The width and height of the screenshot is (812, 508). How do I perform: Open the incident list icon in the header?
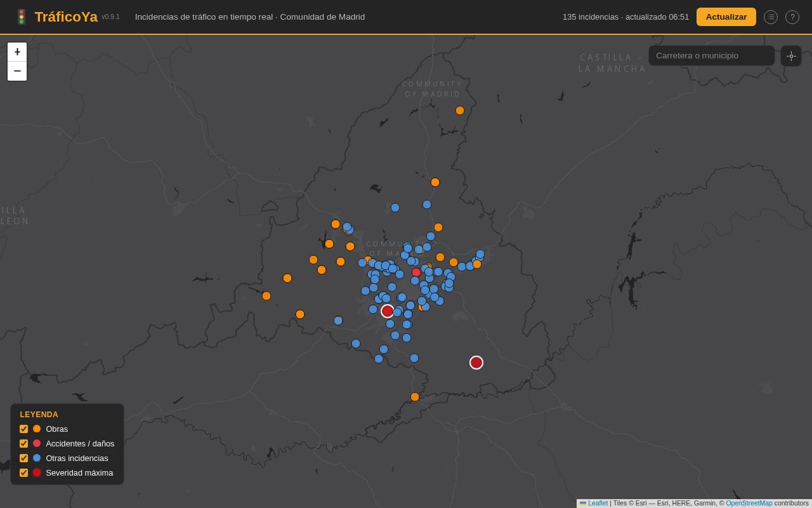pos(771,17)
